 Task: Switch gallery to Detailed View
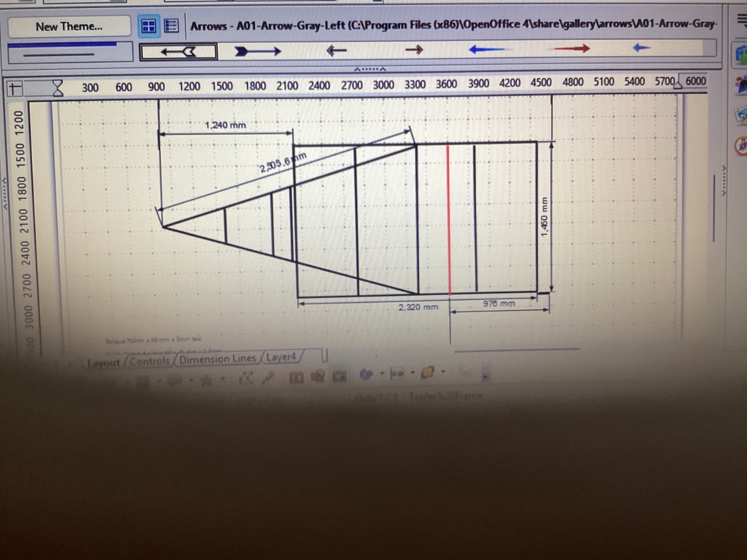pyautogui.click(x=171, y=26)
